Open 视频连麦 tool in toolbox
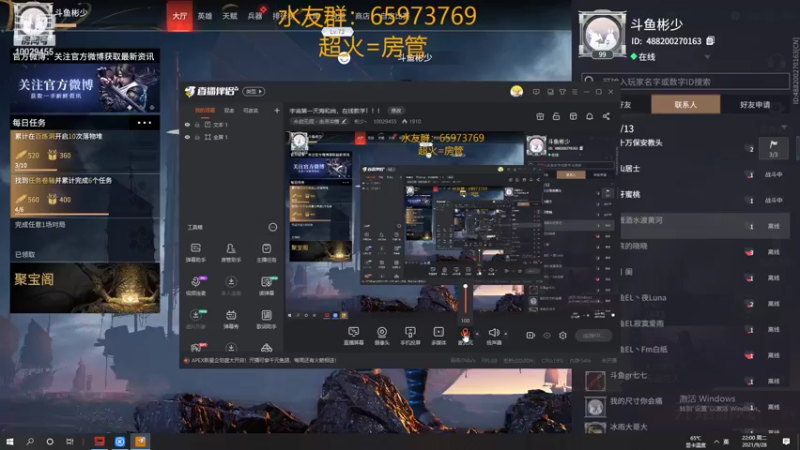This screenshot has height=450, width=800. 196,286
